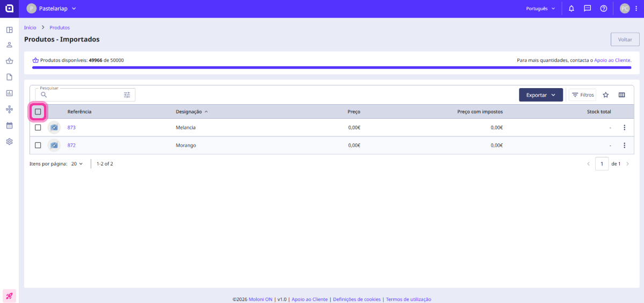The width and height of the screenshot is (644, 303).
Task: Open the products basket sidebar icon
Action: (9, 61)
